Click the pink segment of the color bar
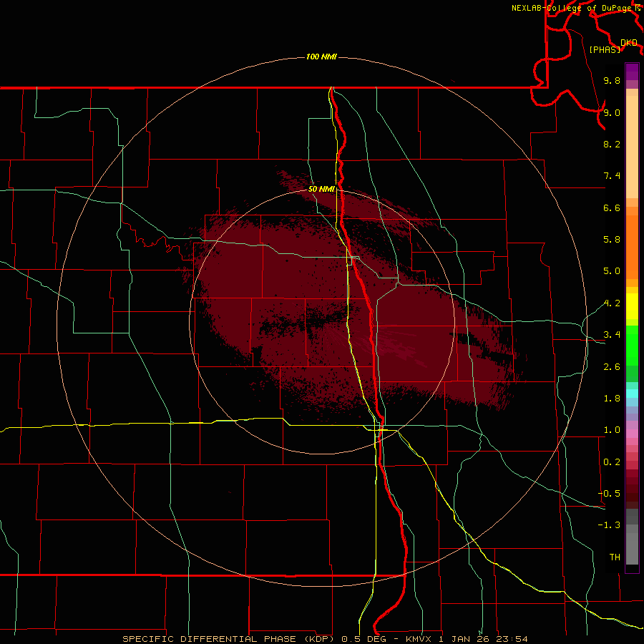 pos(632,434)
